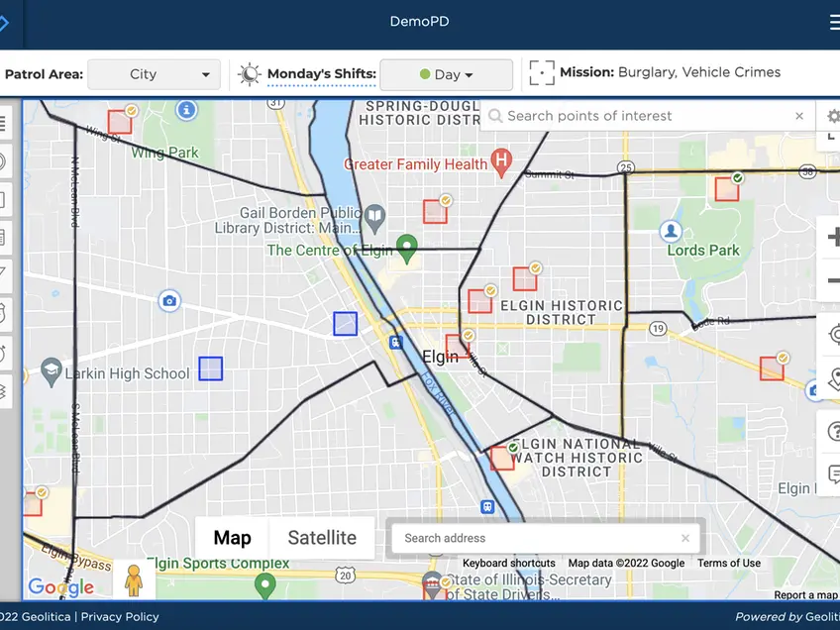
Task: Open the Privacy Policy link
Action: (x=120, y=616)
